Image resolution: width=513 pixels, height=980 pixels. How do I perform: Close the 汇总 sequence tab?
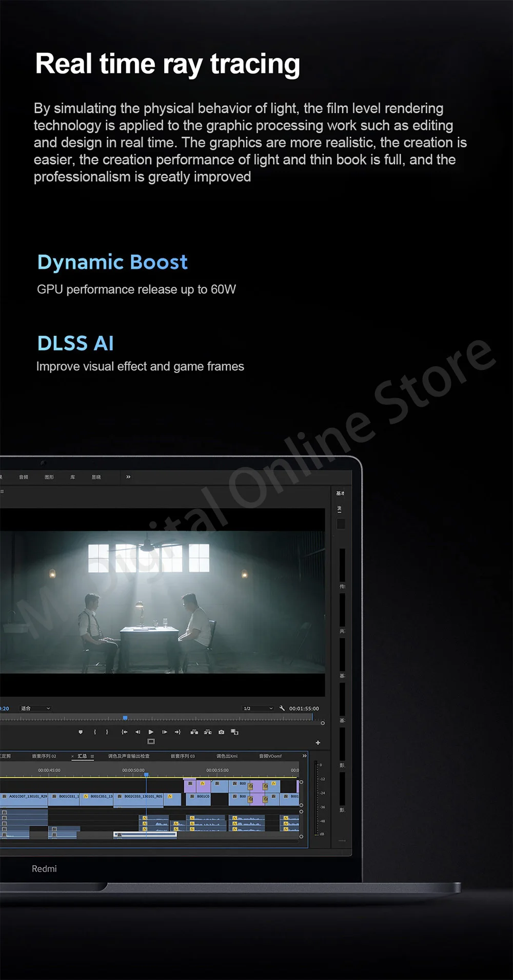72,756
